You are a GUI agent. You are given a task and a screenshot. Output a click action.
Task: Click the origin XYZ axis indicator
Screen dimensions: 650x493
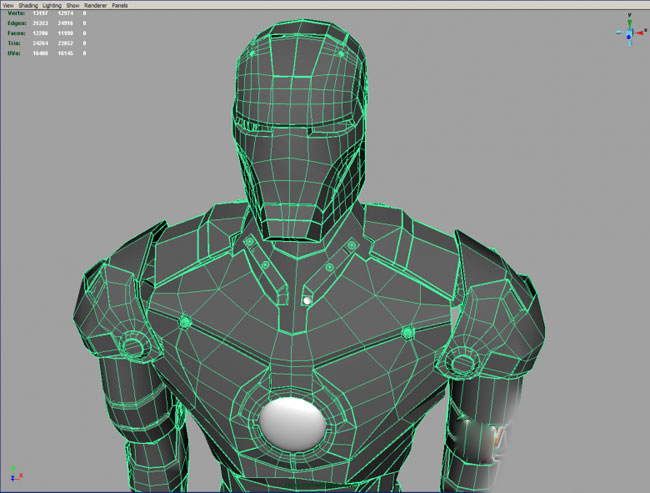pyautogui.click(x=16, y=475)
